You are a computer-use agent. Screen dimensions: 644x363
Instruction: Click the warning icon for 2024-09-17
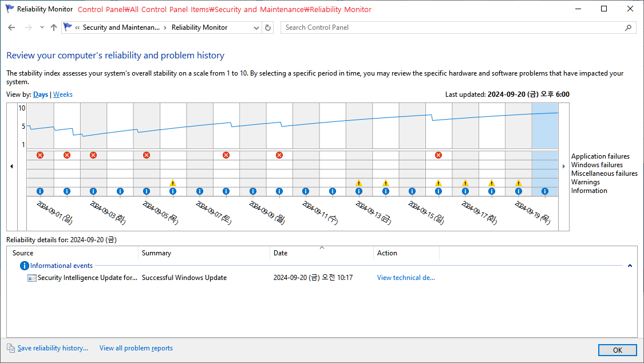tap(465, 183)
